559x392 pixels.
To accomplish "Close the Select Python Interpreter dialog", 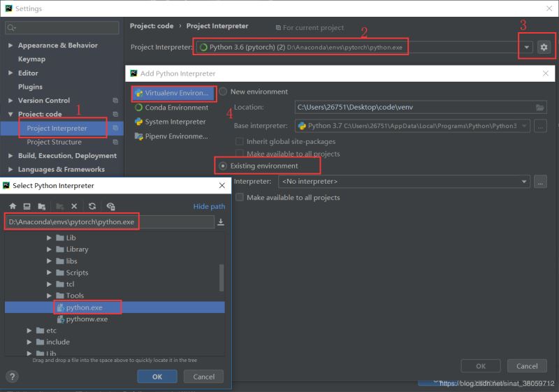I will point(222,185).
